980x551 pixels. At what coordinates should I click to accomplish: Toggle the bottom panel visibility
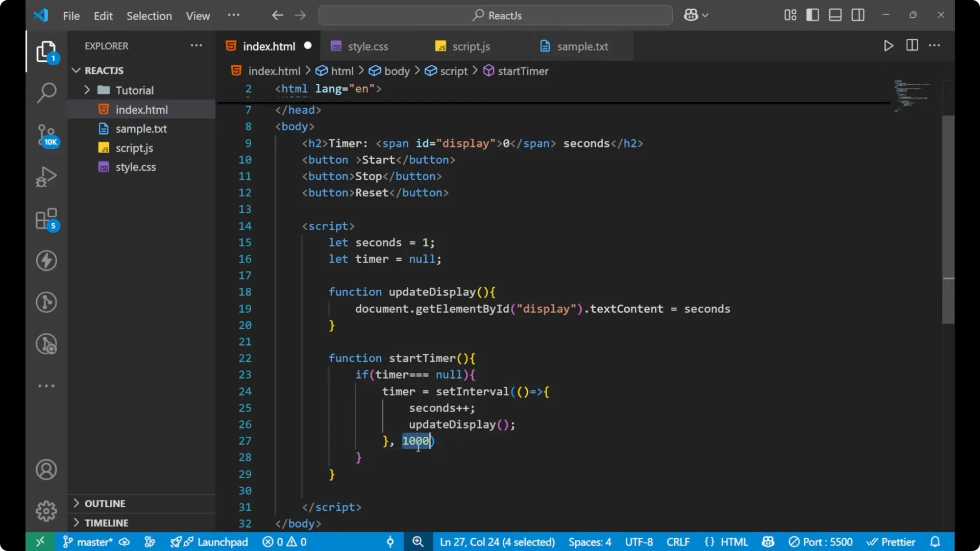coord(835,15)
